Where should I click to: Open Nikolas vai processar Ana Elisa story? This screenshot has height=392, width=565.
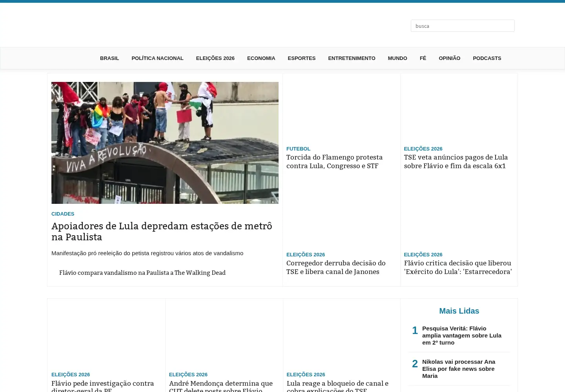[x=459, y=369]
